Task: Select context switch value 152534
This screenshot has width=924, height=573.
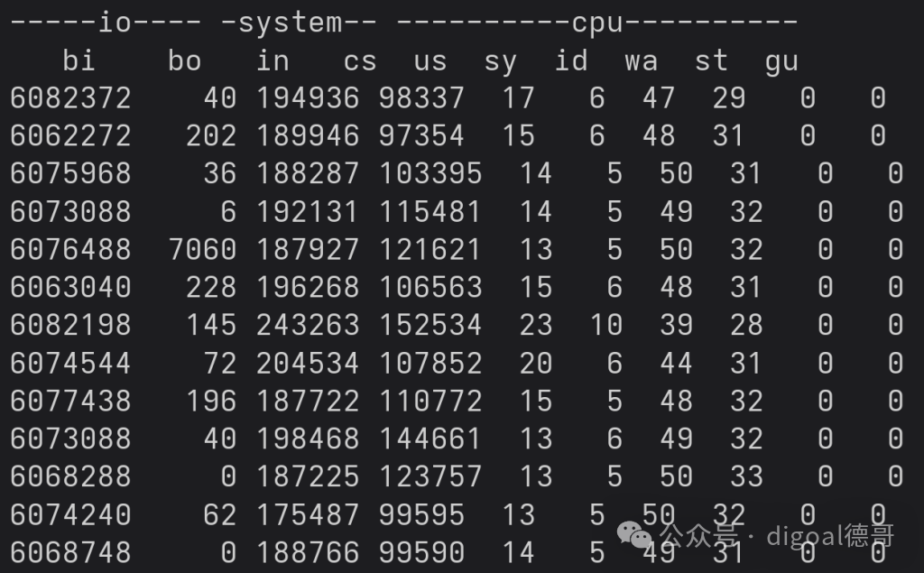Action: (x=430, y=325)
